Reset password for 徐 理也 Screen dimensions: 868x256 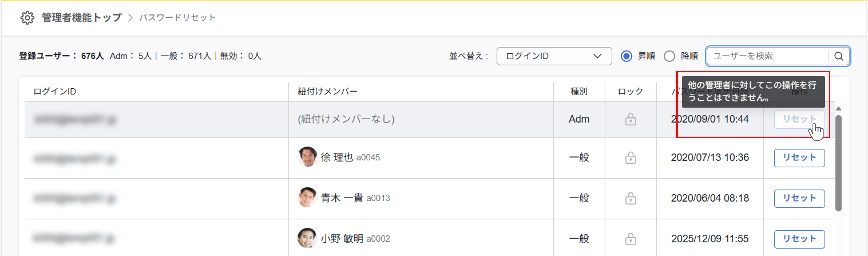pos(799,158)
